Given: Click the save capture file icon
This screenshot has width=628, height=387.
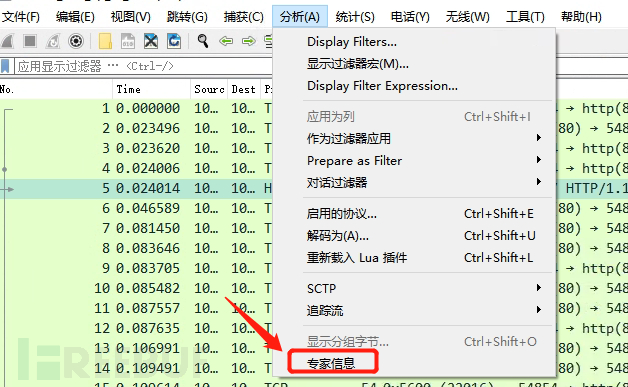Looking at the screenshot, I should click(128, 41).
